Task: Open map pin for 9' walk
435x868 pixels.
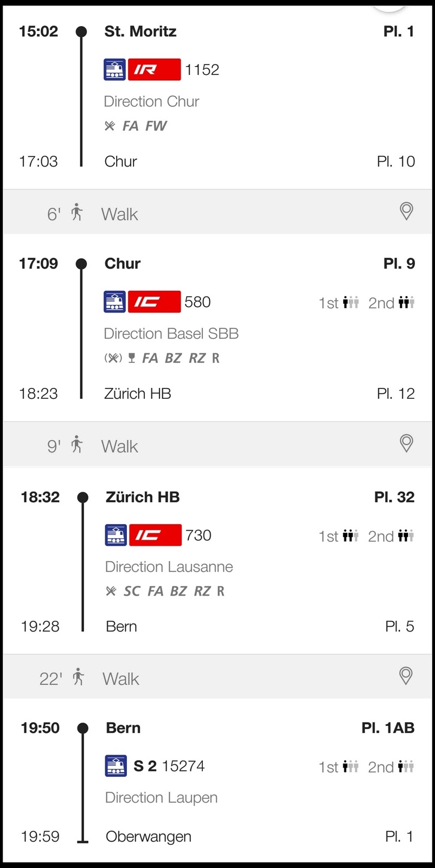Action: pyautogui.click(x=406, y=443)
